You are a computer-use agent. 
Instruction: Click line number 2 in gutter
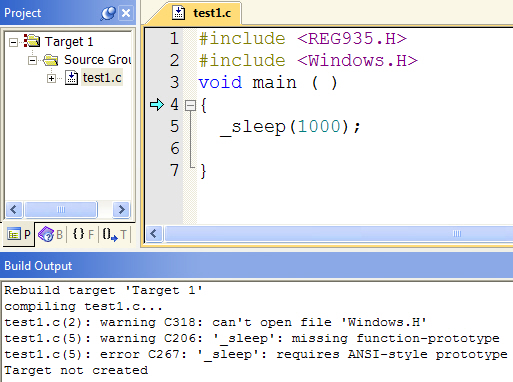pos(174,61)
